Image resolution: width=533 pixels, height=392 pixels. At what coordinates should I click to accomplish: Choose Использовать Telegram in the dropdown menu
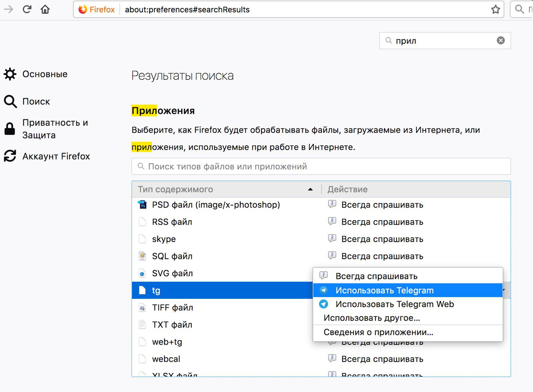coord(408,290)
